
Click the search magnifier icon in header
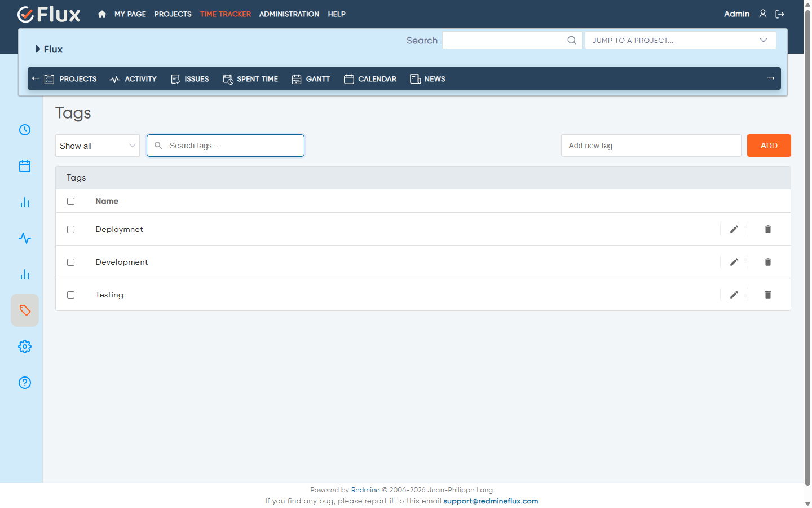click(572, 40)
